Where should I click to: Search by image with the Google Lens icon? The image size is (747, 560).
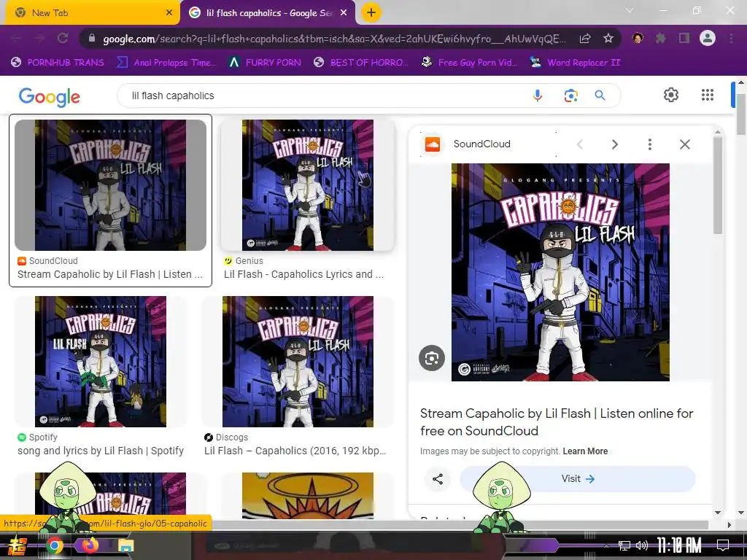570,96
